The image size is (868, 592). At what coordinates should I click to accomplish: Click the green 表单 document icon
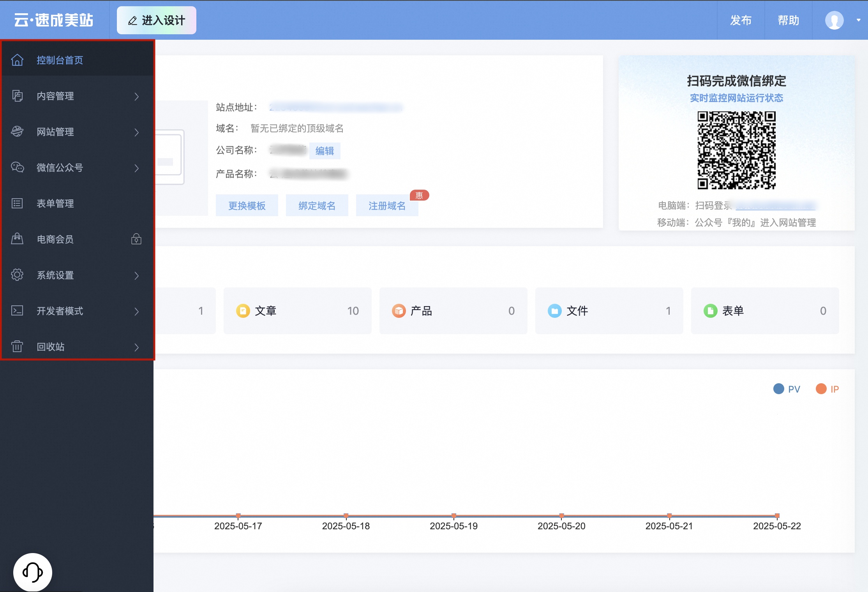[711, 311]
